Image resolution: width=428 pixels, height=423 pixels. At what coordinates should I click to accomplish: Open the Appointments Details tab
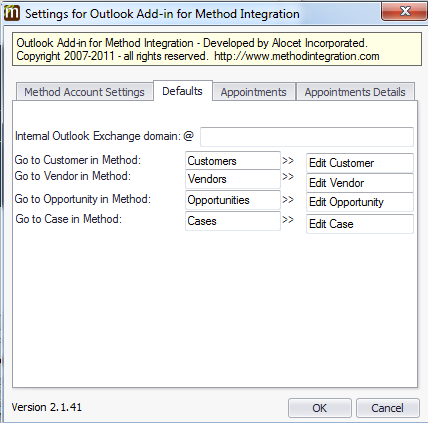(x=355, y=92)
